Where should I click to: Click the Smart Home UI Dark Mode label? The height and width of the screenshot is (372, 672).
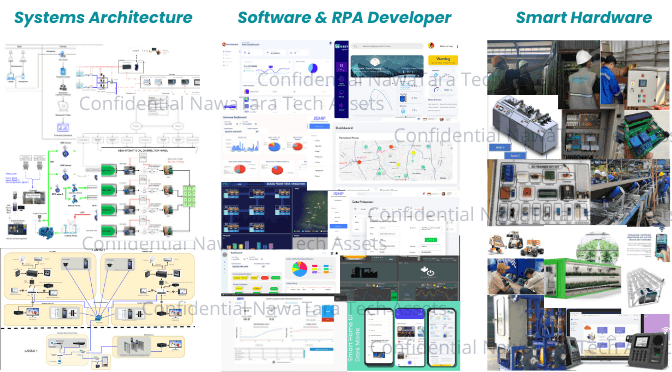pos(354,339)
